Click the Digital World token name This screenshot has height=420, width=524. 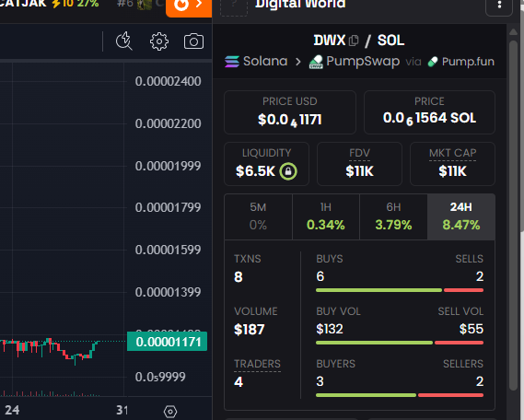(x=300, y=4)
